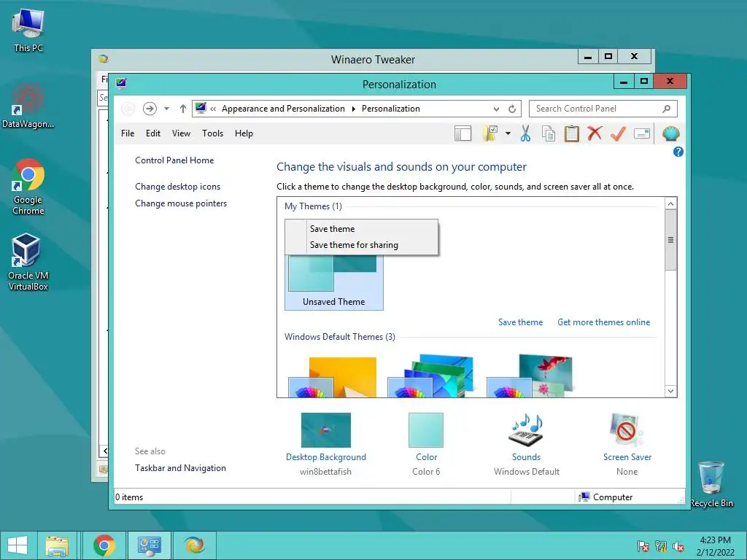Expand the address bar history dropdown
Viewport: 747px width, 560px height.
pos(496,109)
